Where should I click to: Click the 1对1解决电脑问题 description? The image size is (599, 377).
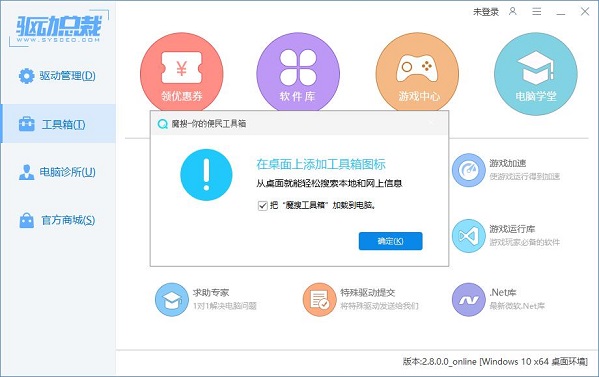click(x=225, y=306)
